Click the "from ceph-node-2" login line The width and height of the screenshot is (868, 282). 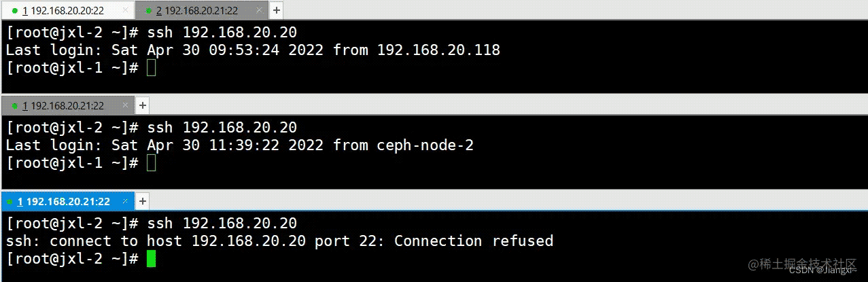coord(239,145)
